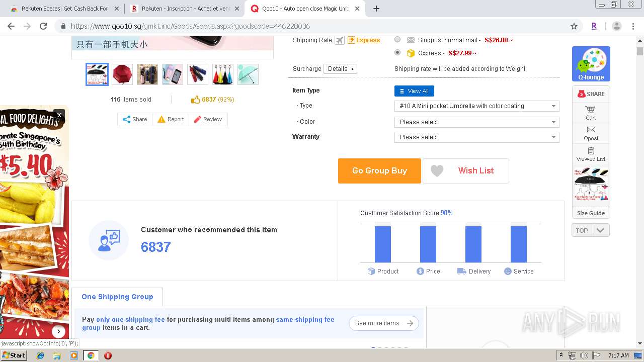Open Qpost mail icon
The height and width of the screenshot is (362, 644).
(591, 133)
